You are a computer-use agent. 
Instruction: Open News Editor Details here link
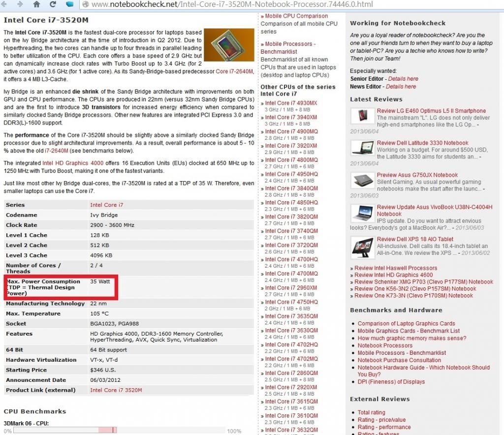click(x=401, y=87)
